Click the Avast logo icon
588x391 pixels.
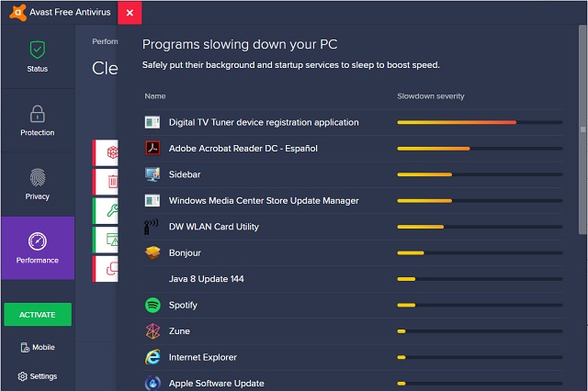click(x=17, y=12)
